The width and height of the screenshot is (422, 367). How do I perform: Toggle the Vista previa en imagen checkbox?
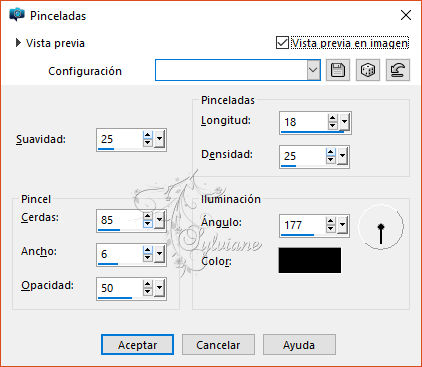point(282,43)
